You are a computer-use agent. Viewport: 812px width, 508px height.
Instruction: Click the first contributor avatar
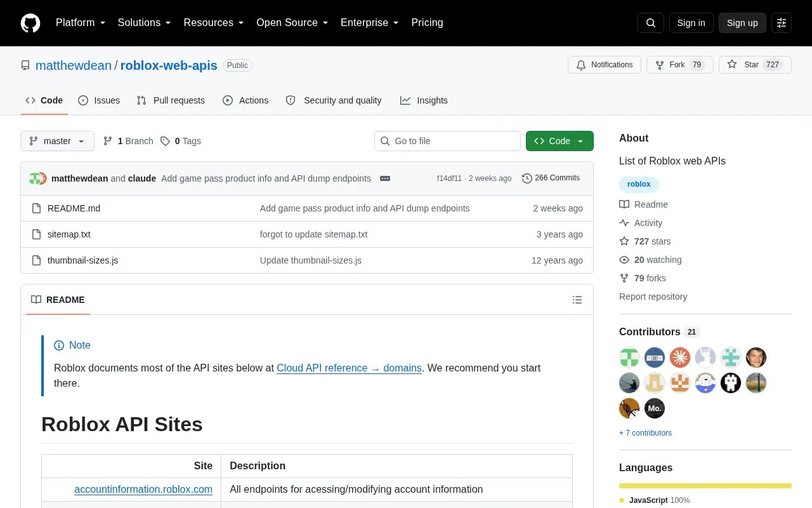tap(629, 358)
